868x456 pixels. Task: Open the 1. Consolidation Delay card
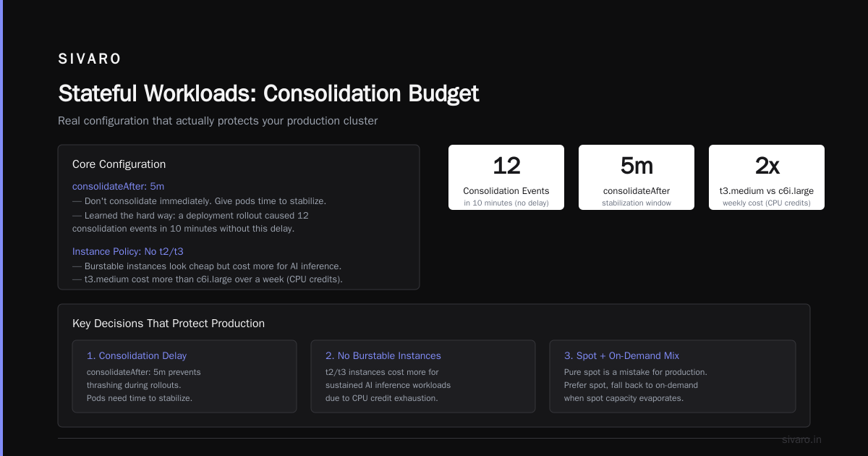(x=184, y=376)
